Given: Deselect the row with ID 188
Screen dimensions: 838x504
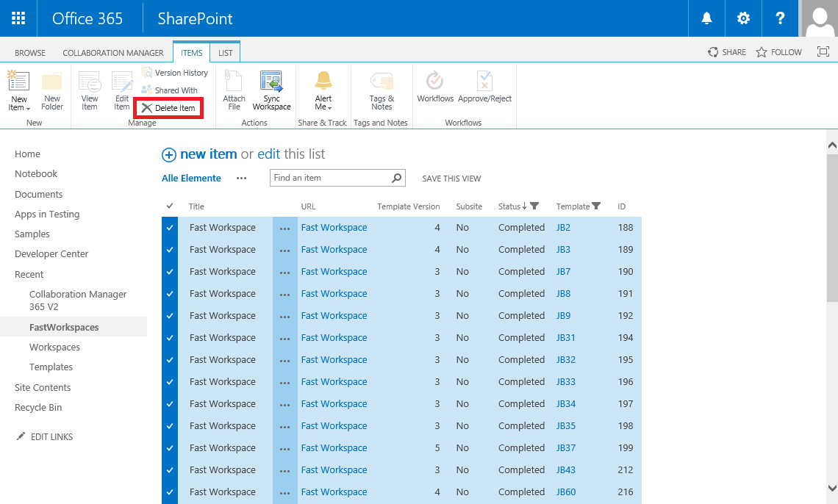Looking at the screenshot, I should point(170,228).
